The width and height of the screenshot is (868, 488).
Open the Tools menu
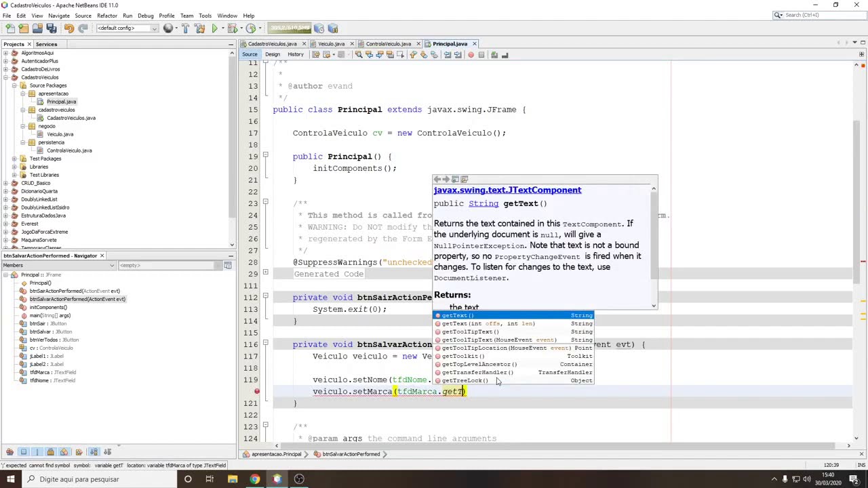205,16
